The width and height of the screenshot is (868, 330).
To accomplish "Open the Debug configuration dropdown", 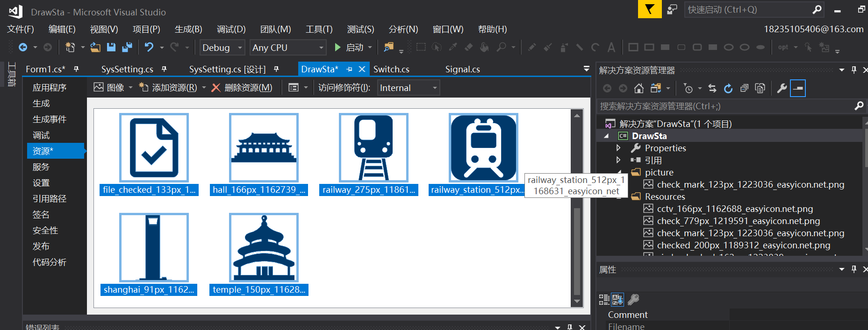I will [x=240, y=48].
